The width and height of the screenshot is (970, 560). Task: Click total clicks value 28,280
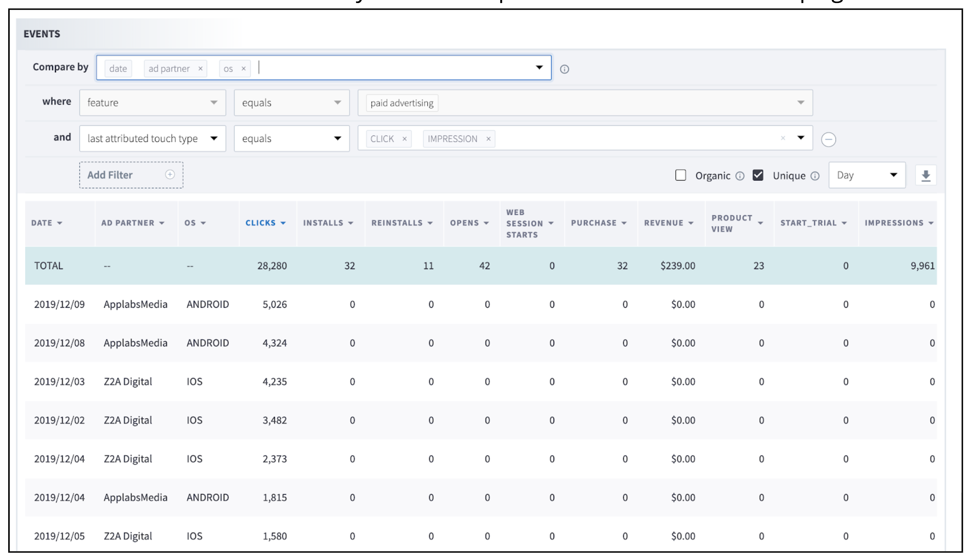pyautogui.click(x=272, y=266)
